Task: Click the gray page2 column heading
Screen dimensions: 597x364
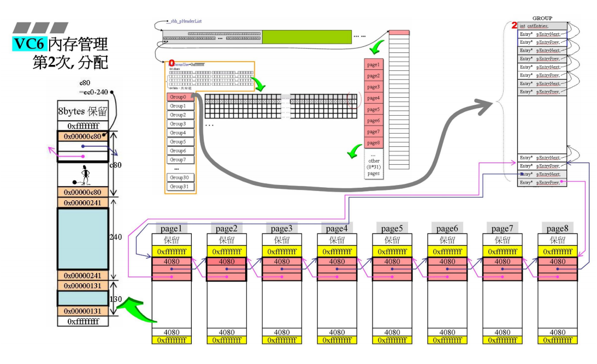Action: [227, 228]
